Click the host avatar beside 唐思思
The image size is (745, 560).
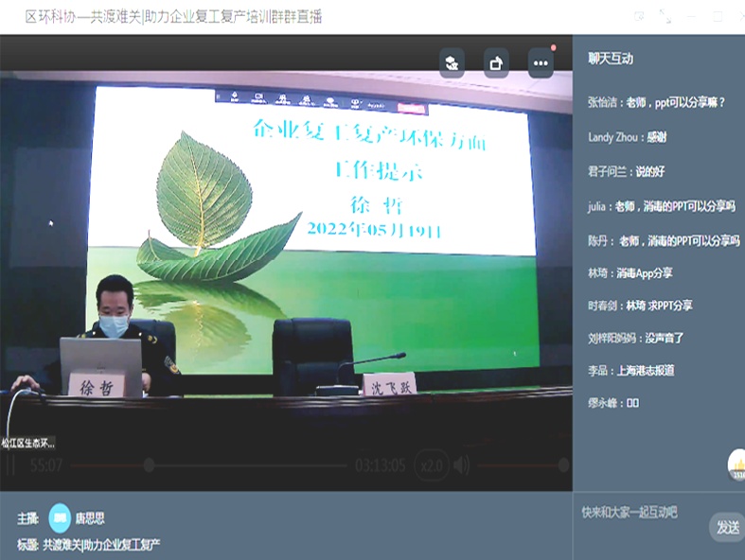tap(60, 517)
